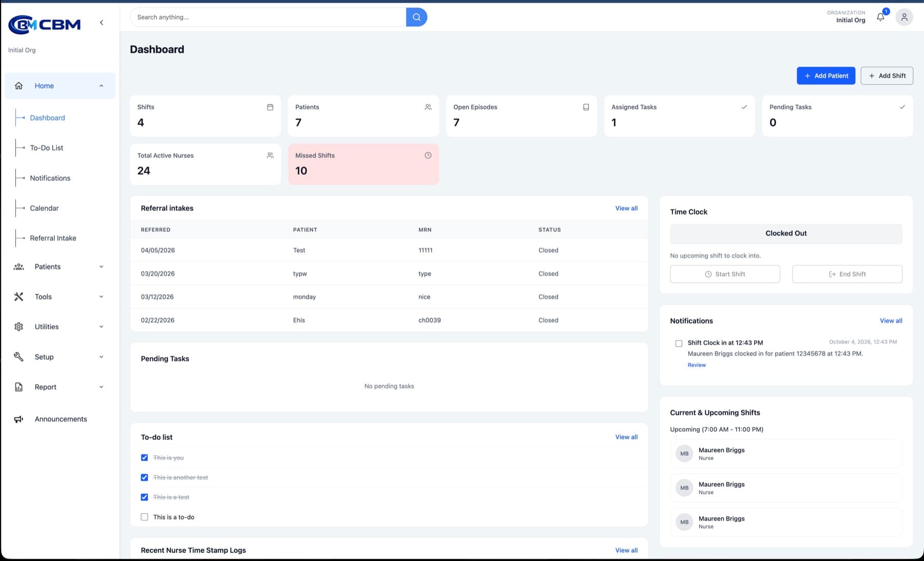Click the Home house icon

pyautogui.click(x=19, y=86)
